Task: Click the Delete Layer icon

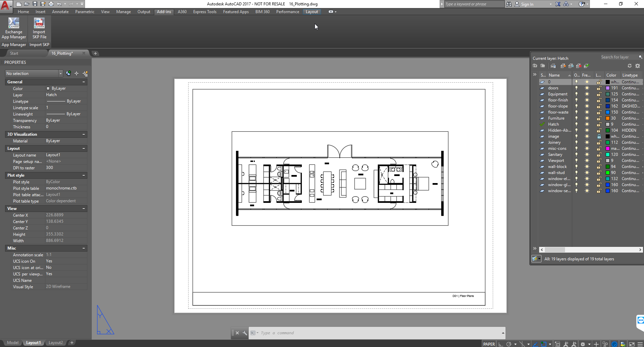Action: pyautogui.click(x=578, y=66)
